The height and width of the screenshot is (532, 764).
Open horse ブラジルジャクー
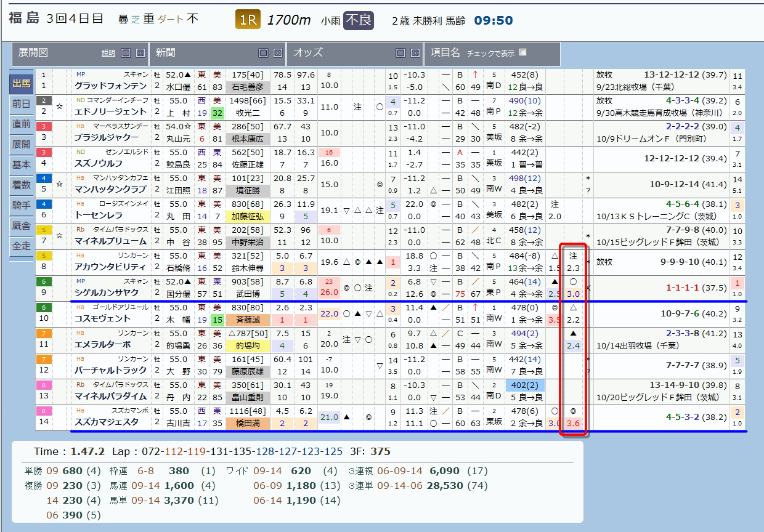107,138
